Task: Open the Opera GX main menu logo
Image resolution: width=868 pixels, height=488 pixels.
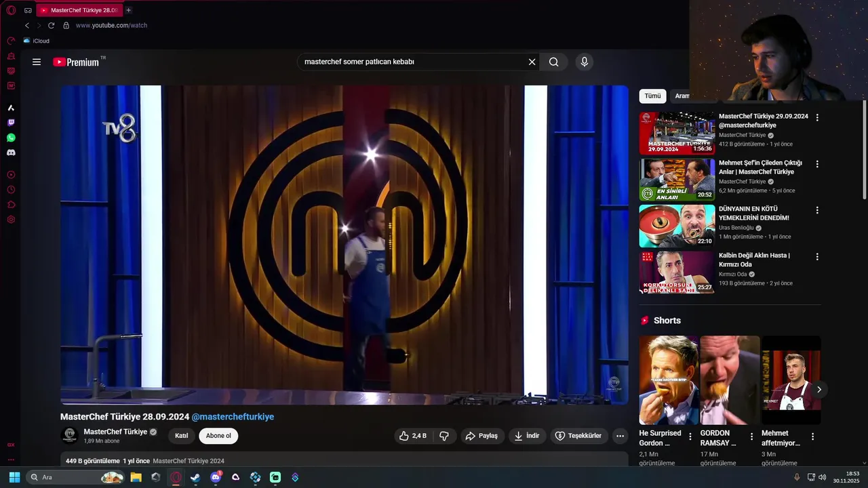Action: (x=11, y=10)
